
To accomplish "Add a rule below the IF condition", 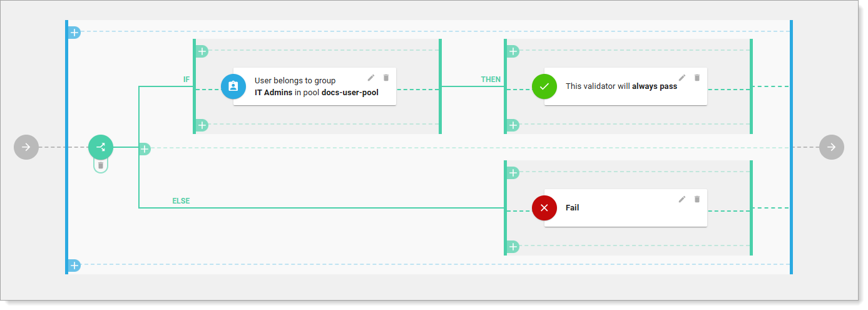I will (x=202, y=125).
